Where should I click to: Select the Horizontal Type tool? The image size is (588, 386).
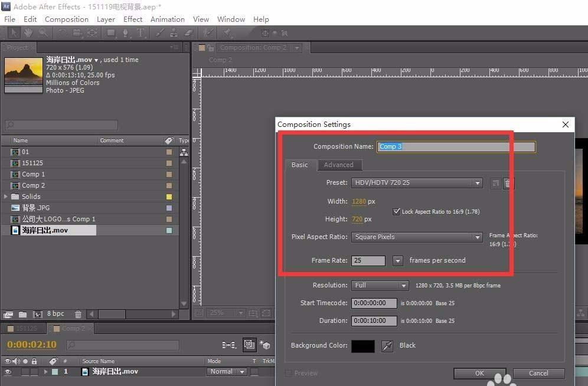pos(141,33)
